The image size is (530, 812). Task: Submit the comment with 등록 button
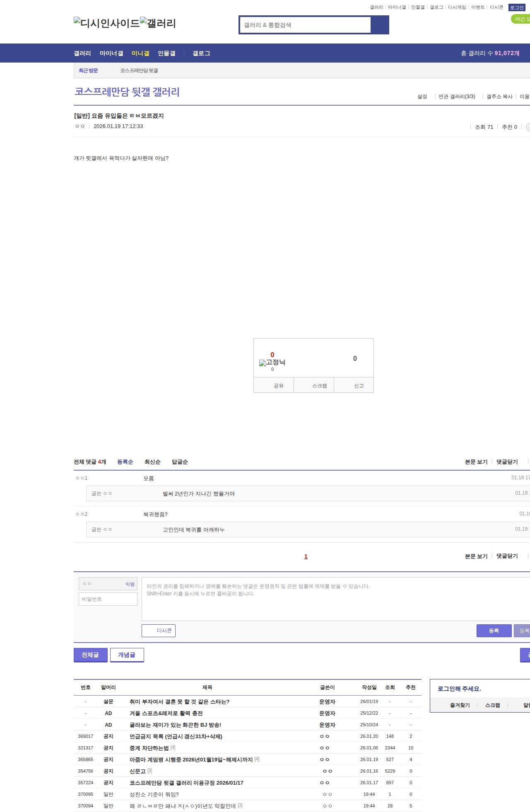pos(494,631)
